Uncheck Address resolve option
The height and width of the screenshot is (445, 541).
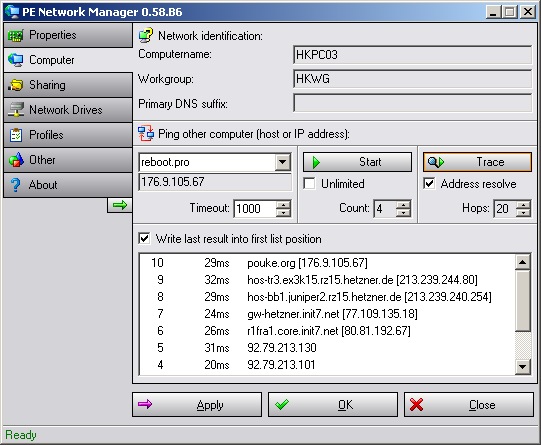click(429, 184)
